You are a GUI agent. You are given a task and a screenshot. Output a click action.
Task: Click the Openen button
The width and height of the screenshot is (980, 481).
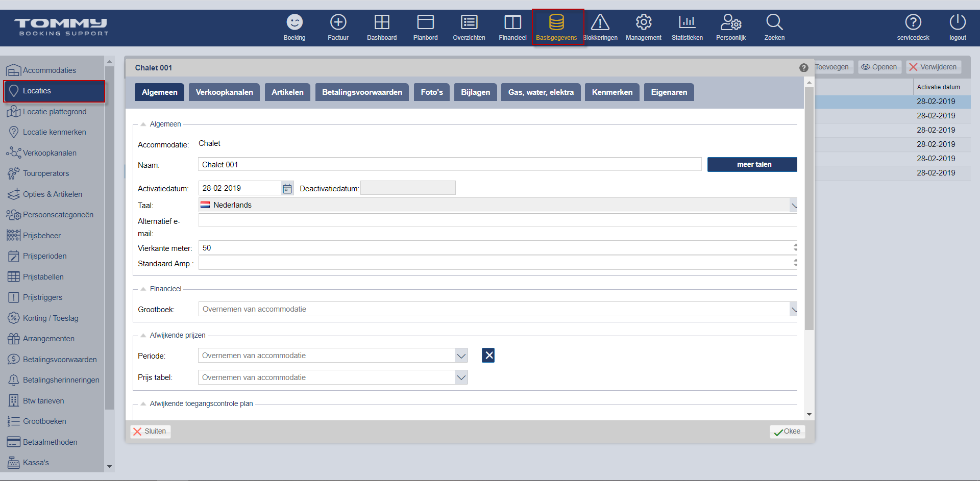879,67
